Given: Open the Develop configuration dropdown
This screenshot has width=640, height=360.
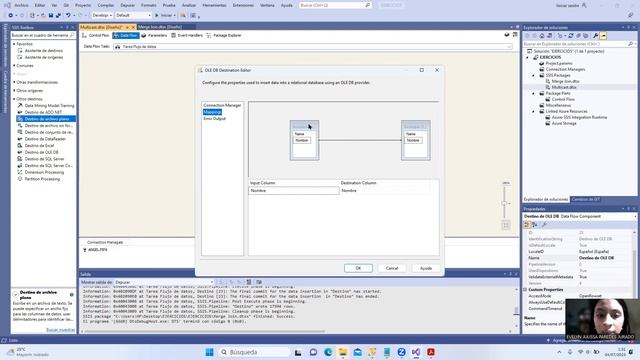Looking at the screenshot, I should tap(102, 15).
